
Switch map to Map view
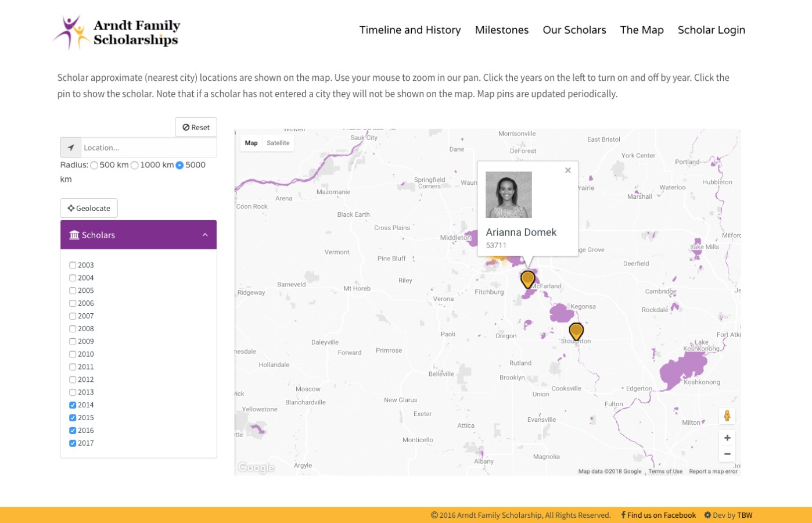(x=251, y=143)
